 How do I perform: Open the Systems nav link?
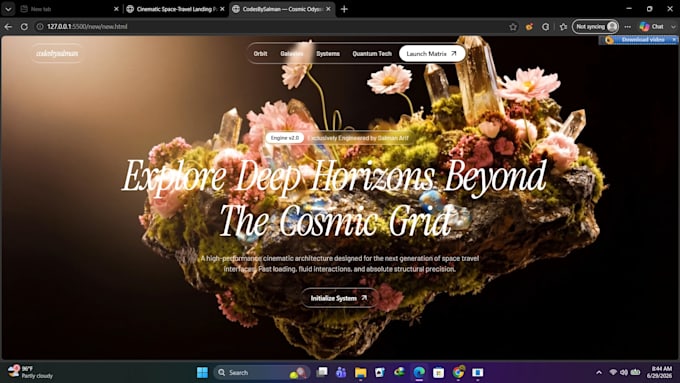(x=328, y=53)
